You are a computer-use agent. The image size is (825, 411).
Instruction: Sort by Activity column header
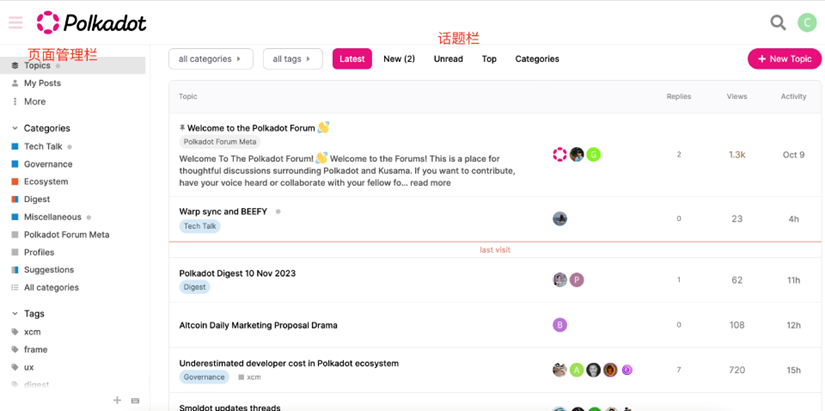[793, 96]
